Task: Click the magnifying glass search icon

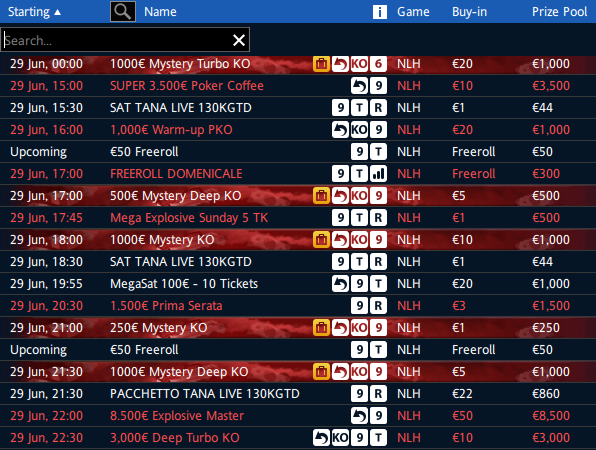Action: tap(123, 11)
